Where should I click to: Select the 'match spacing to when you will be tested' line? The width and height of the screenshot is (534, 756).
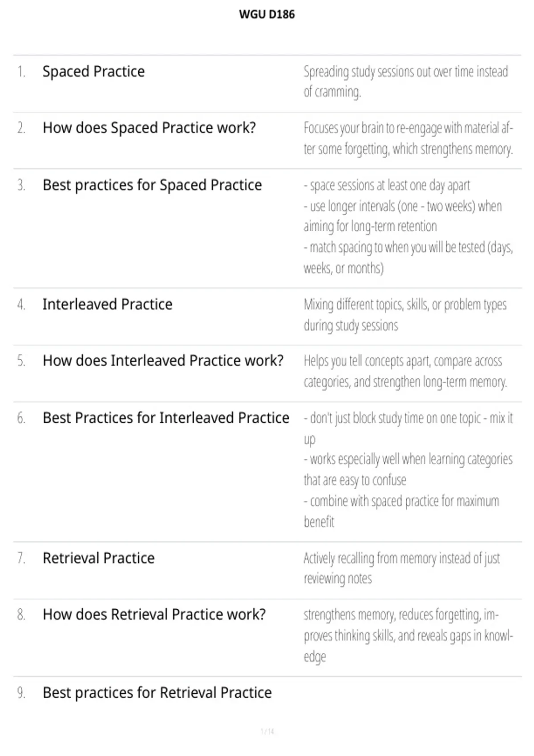coord(408,258)
